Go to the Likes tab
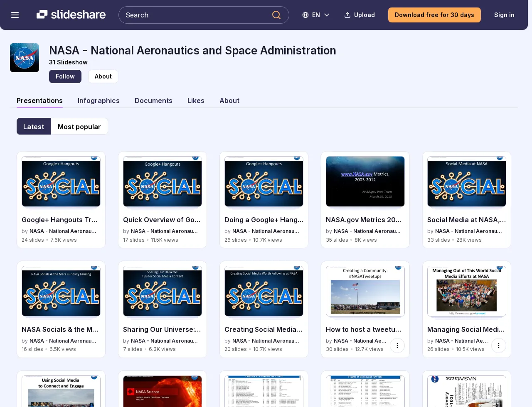The image size is (532, 407). click(196, 101)
